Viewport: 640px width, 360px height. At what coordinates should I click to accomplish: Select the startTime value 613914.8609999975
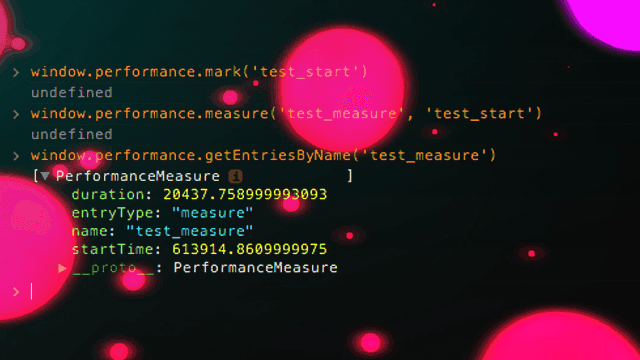click(249, 249)
